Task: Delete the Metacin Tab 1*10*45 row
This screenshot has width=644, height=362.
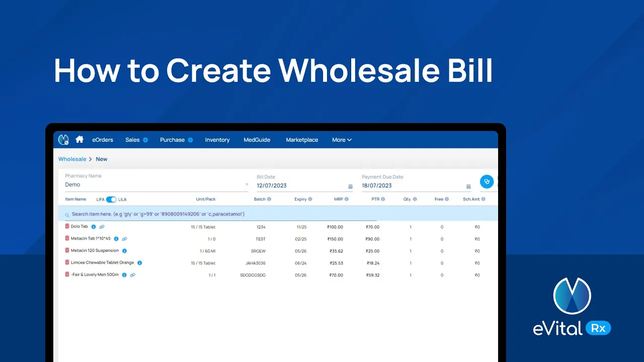Action: (67, 238)
